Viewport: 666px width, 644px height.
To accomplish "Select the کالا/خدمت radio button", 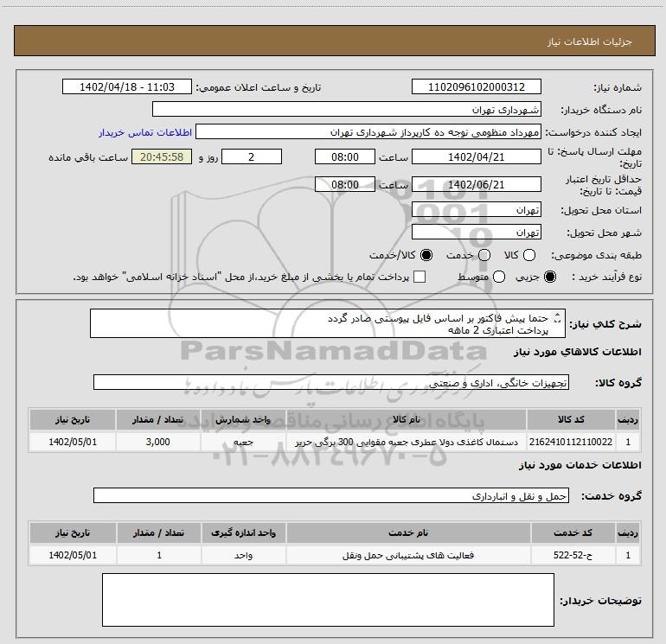I will [426, 255].
